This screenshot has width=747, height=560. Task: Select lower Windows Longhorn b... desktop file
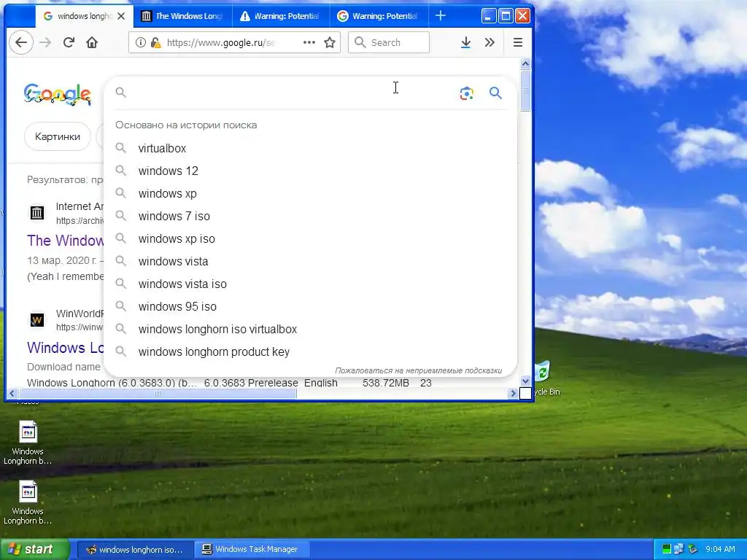pyautogui.click(x=28, y=502)
